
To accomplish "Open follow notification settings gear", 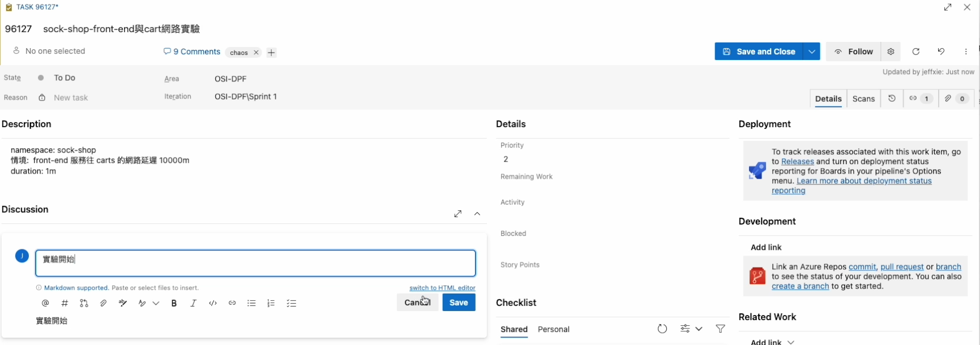I will [x=891, y=51].
